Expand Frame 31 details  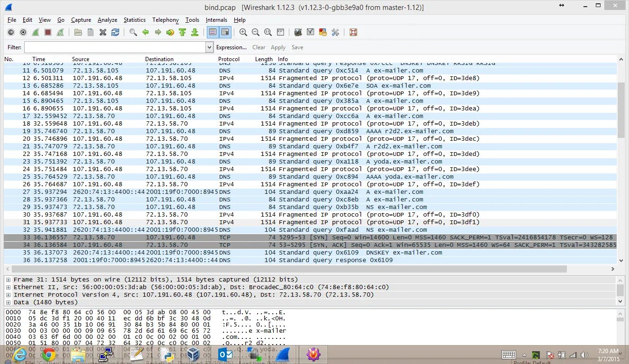[8, 280]
